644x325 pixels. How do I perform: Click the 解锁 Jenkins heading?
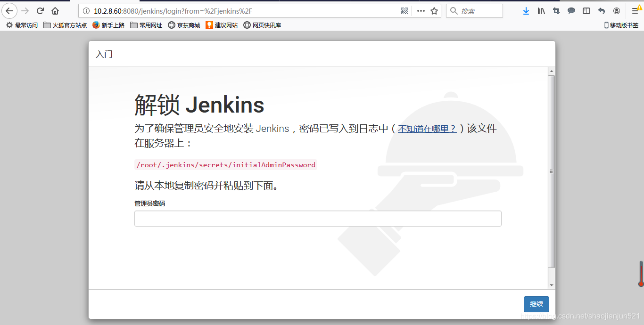click(199, 105)
